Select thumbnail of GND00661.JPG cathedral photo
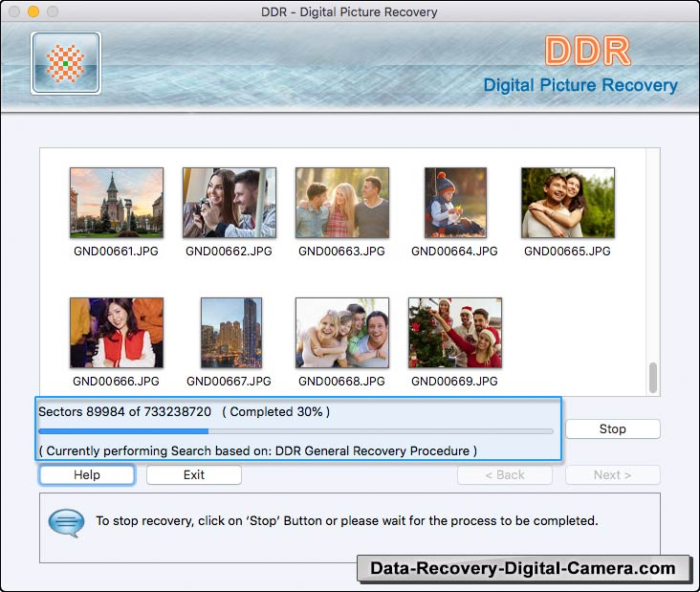 tap(117, 203)
